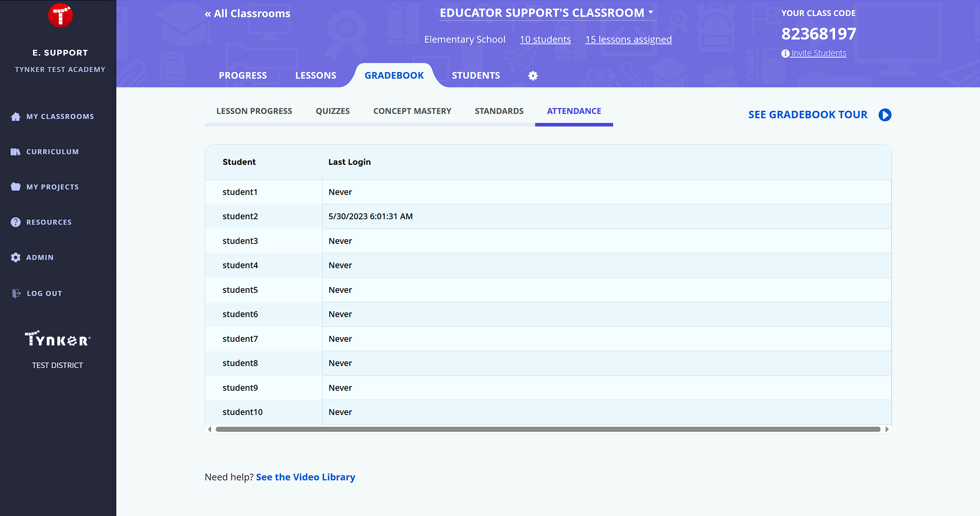Click Never in student1 row
The image size is (980, 516).
click(x=340, y=192)
